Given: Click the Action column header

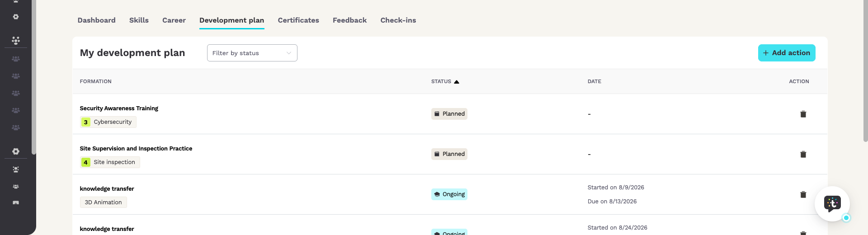Looking at the screenshot, I should [799, 81].
